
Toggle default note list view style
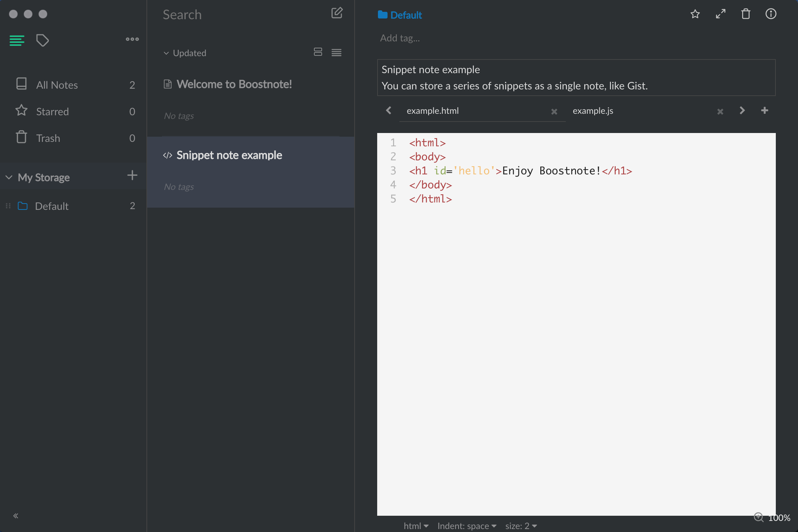318,52
